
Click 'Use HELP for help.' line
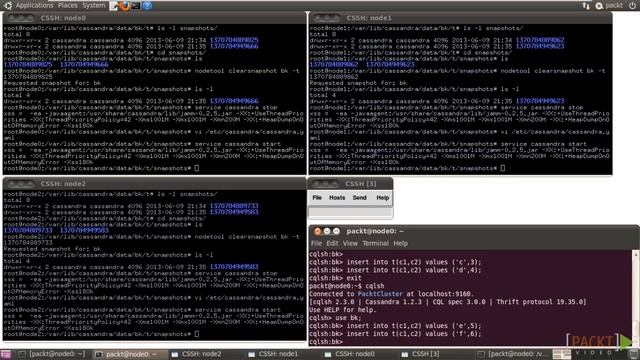(x=342, y=310)
